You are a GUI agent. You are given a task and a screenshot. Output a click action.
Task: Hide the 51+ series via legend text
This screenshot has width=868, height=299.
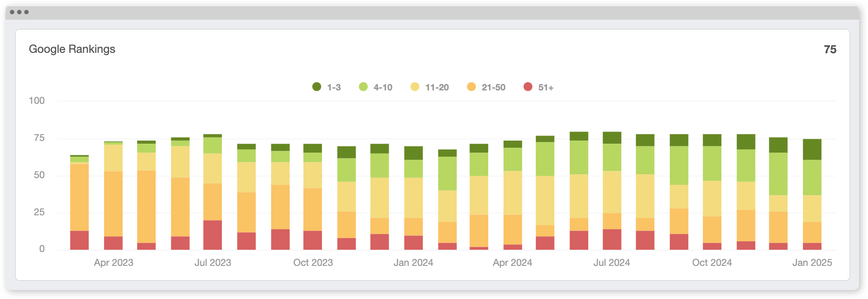pyautogui.click(x=546, y=88)
